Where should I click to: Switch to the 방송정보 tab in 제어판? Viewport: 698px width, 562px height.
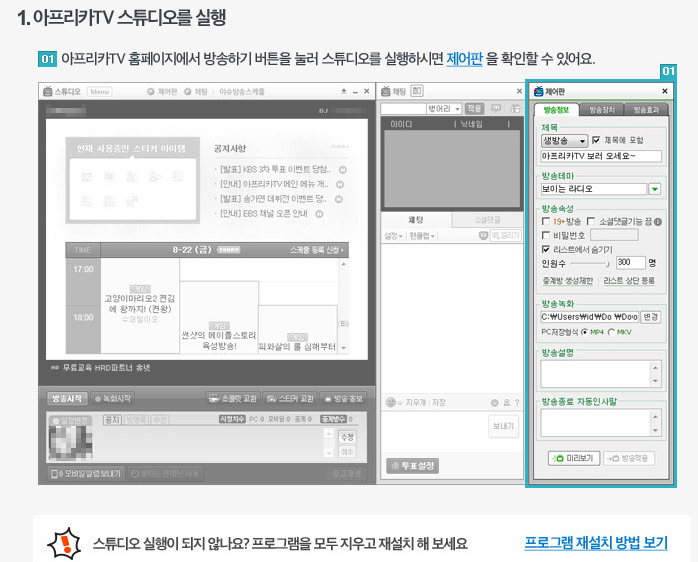tap(556, 110)
